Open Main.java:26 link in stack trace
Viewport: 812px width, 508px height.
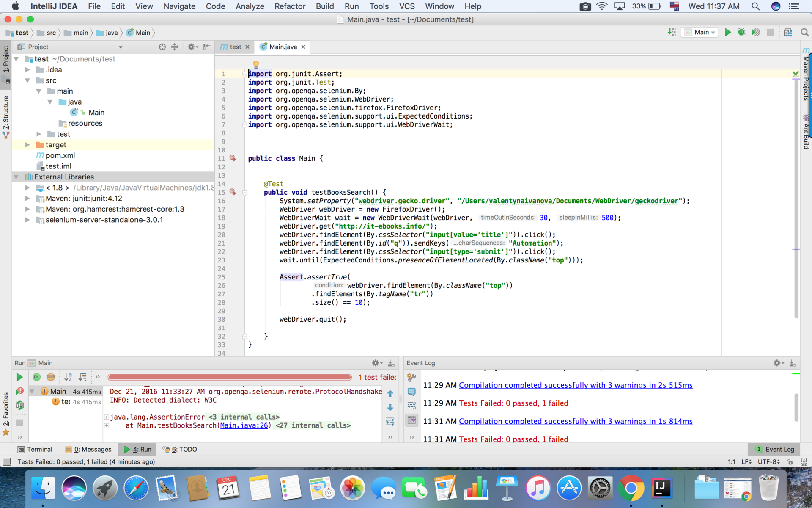[244, 425]
